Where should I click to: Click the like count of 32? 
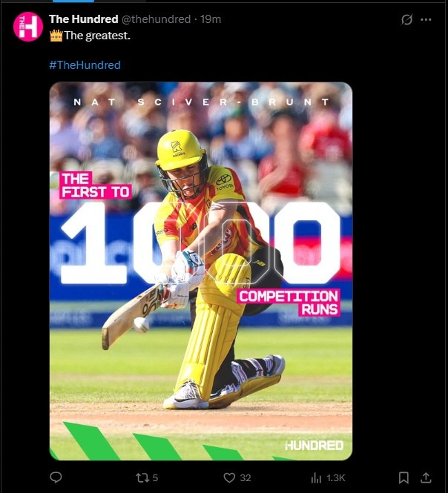246,478
